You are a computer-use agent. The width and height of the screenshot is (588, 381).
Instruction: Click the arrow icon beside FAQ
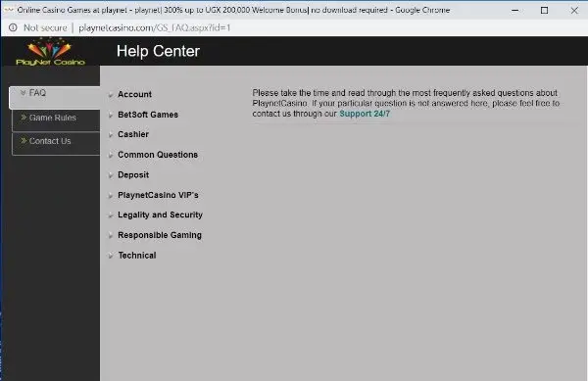pyautogui.click(x=24, y=92)
